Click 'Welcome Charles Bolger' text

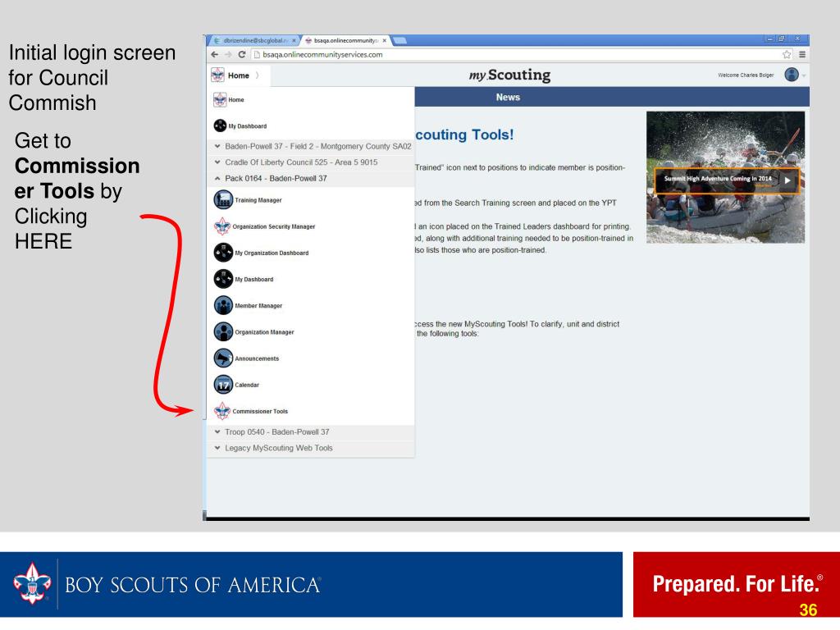[746, 75]
